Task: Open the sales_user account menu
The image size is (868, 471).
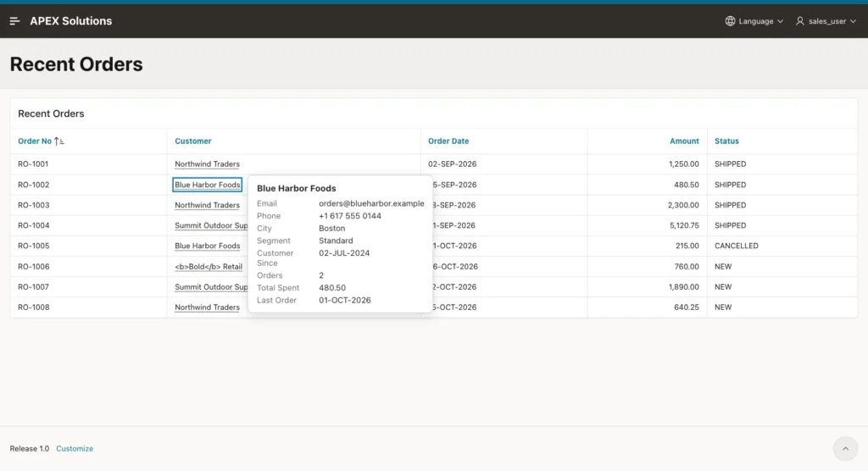Action: pyautogui.click(x=826, y=21)
